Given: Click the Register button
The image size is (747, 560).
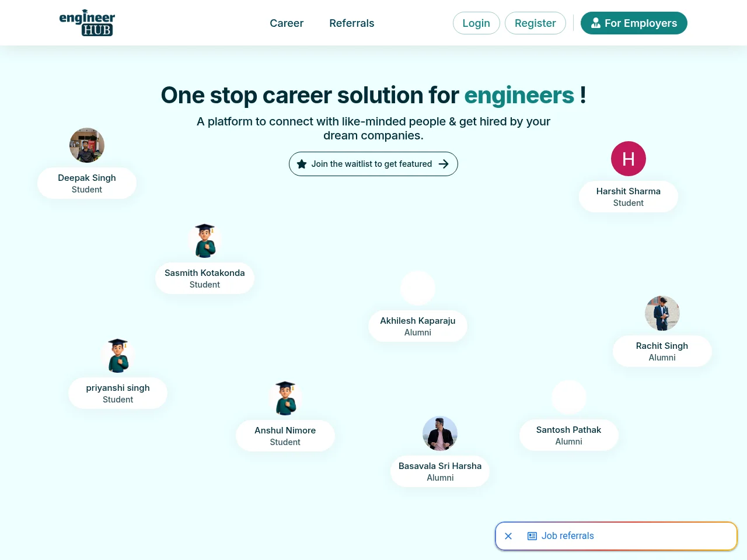Looking at the screenshot, I should 535,23.
